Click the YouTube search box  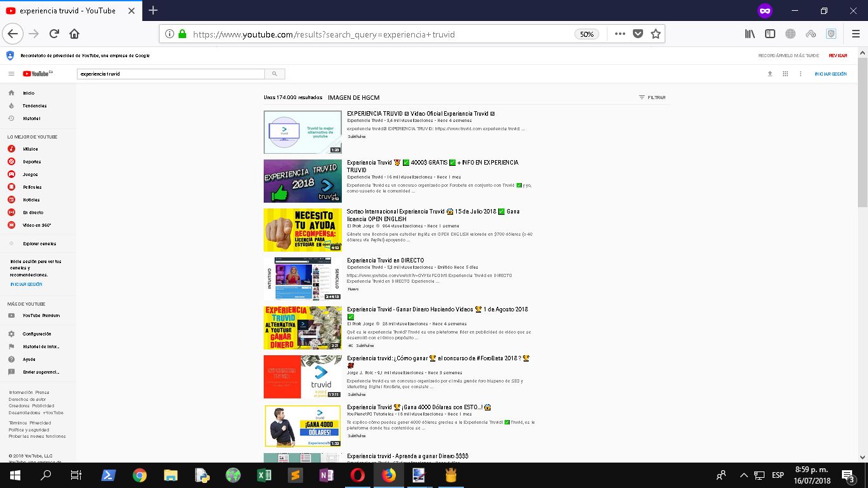(170, 74)
